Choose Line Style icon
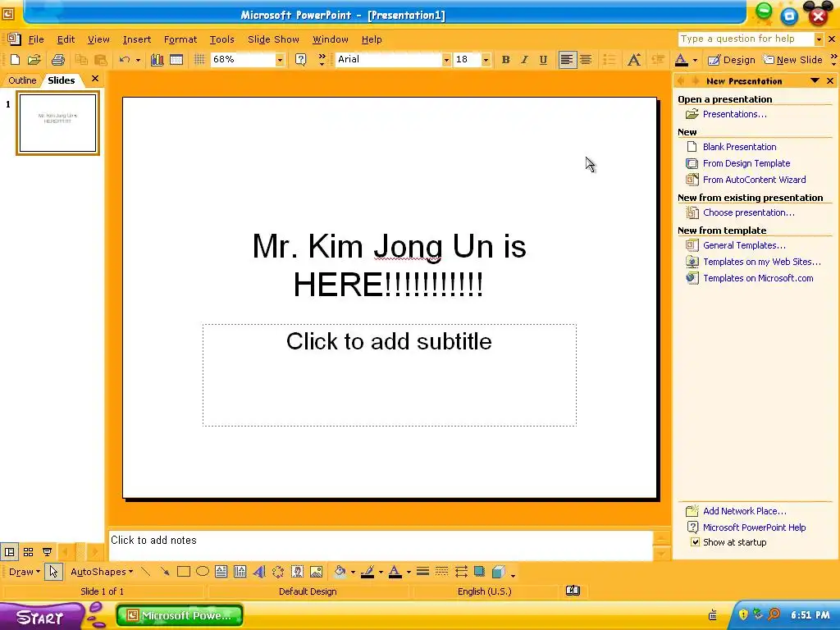840x630 pixels. [x=422, y=572]
